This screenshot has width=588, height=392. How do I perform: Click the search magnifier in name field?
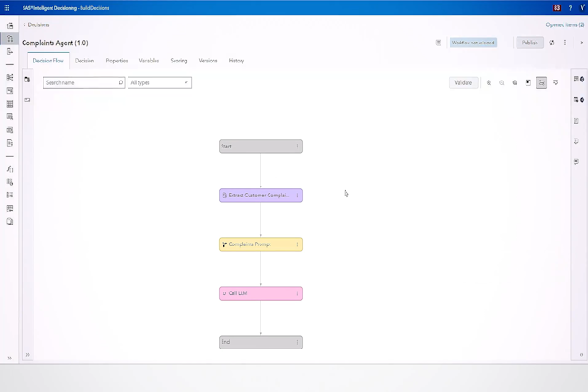120,82
